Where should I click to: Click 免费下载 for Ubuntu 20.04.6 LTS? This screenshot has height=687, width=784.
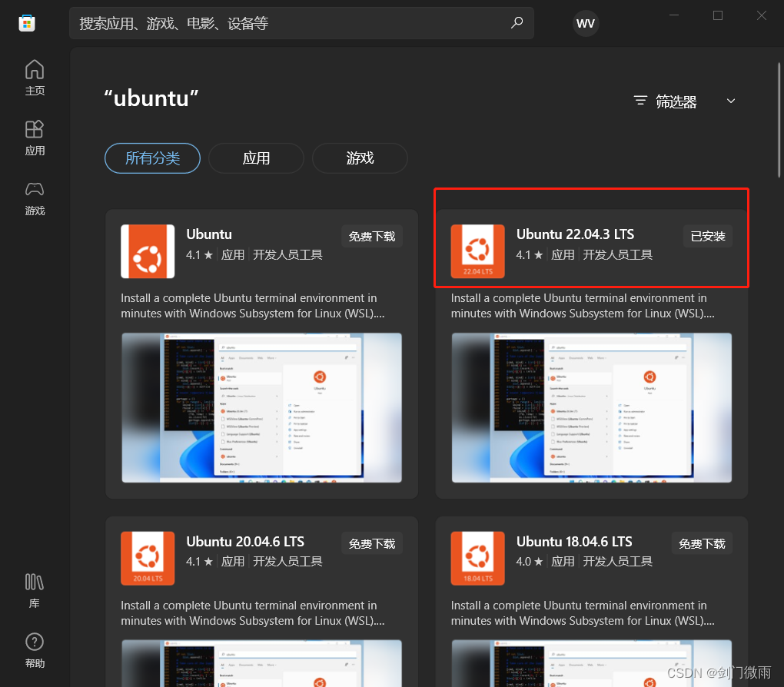(x=372, y=543)
